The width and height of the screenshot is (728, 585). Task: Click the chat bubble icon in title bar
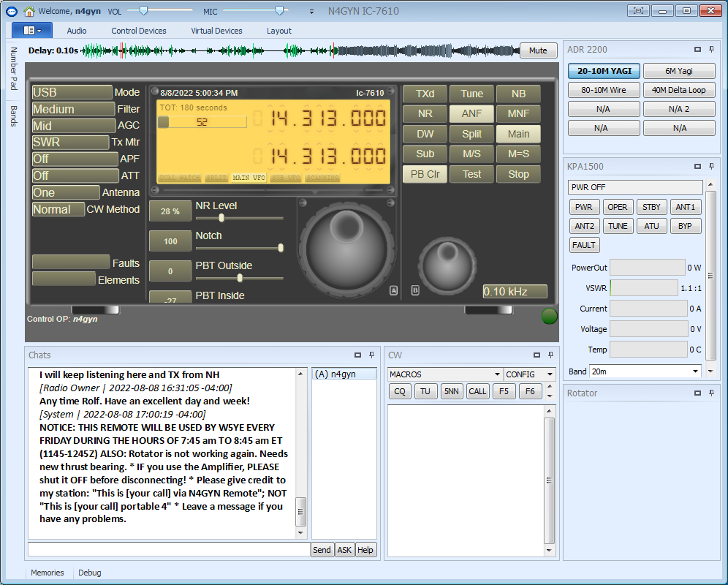point(12,11)
